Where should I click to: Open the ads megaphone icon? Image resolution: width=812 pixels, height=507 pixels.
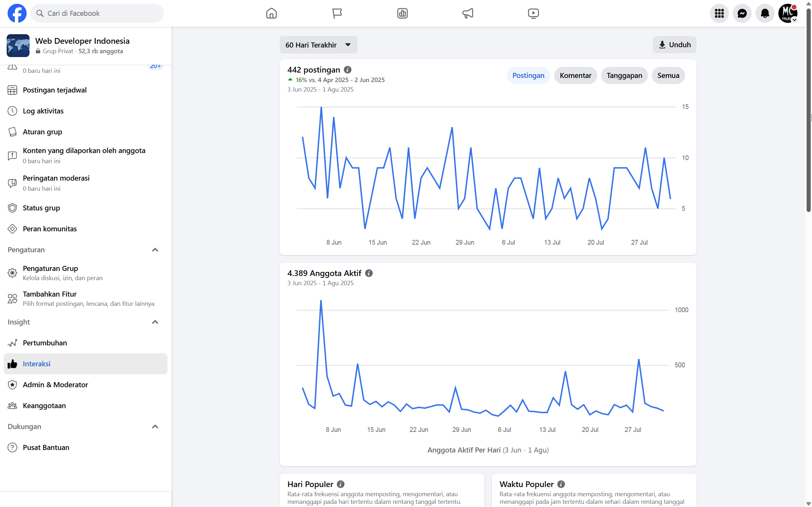[468, 13]
